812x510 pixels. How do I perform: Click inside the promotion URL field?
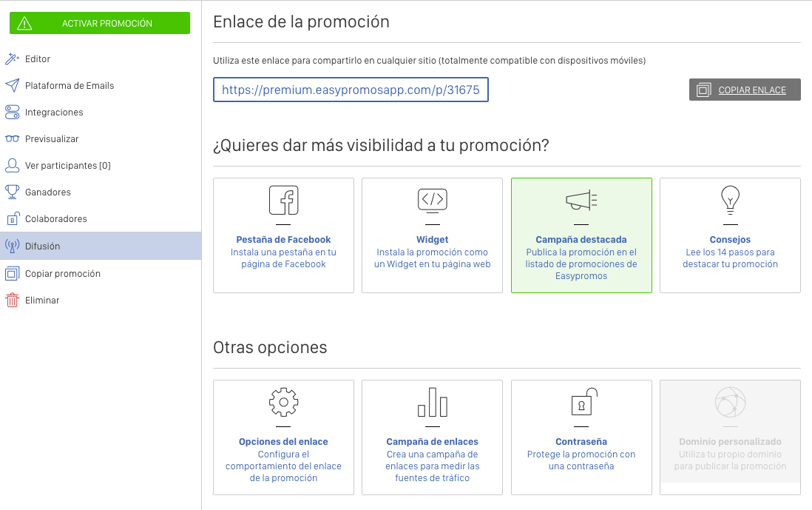coord(351,90)
